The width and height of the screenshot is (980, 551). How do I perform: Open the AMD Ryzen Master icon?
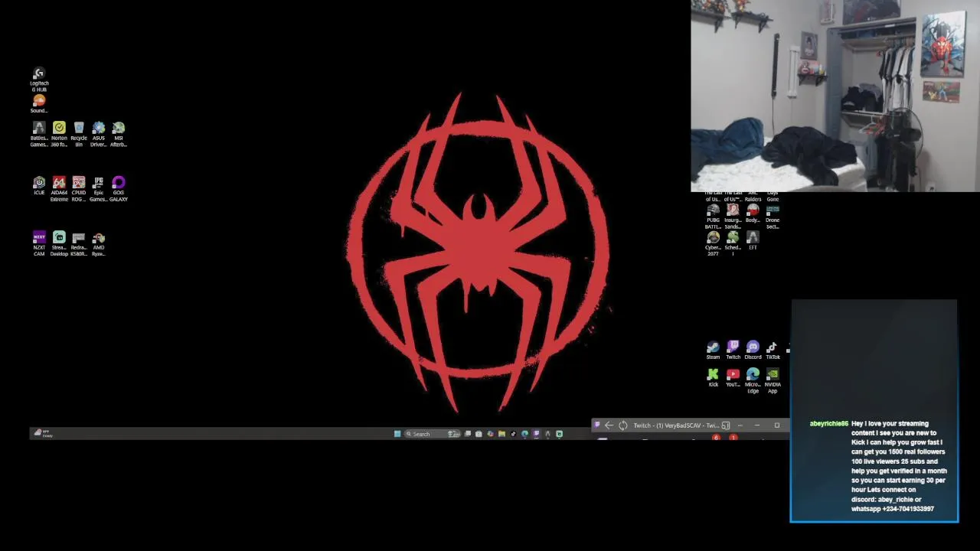click(99, 244)
